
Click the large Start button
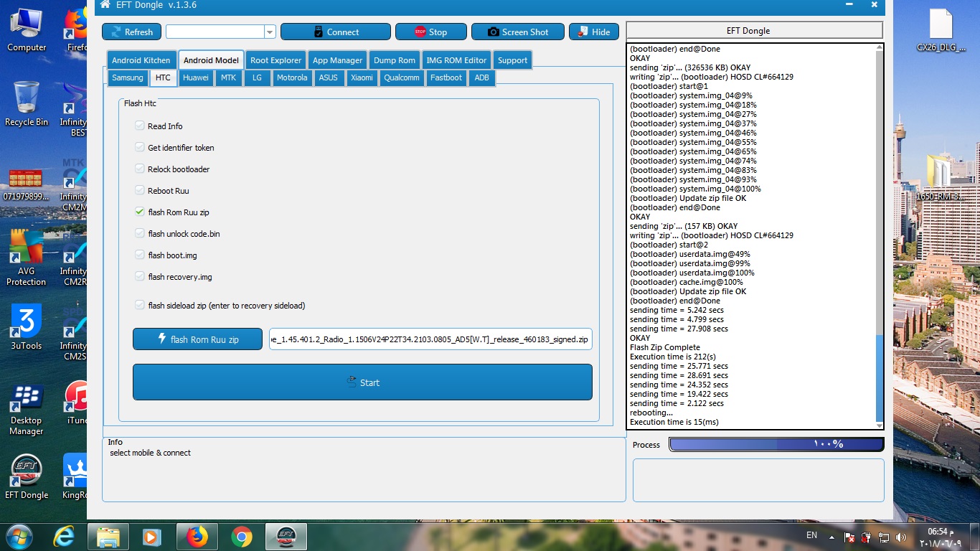[x=362, y=382]
